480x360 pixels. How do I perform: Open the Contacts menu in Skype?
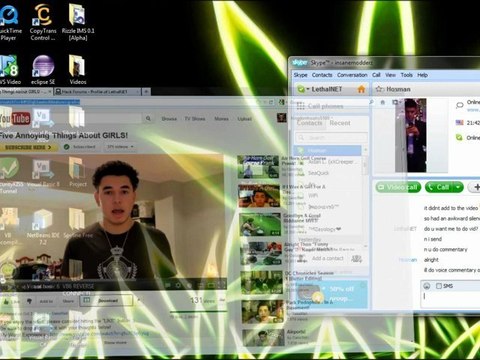322,75
